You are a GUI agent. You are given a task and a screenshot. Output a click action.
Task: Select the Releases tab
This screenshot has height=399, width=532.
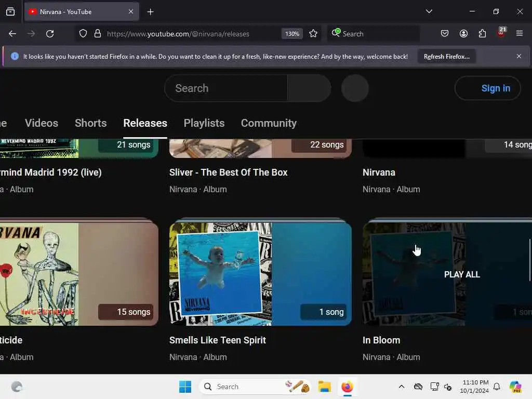(x=145, y=123)
